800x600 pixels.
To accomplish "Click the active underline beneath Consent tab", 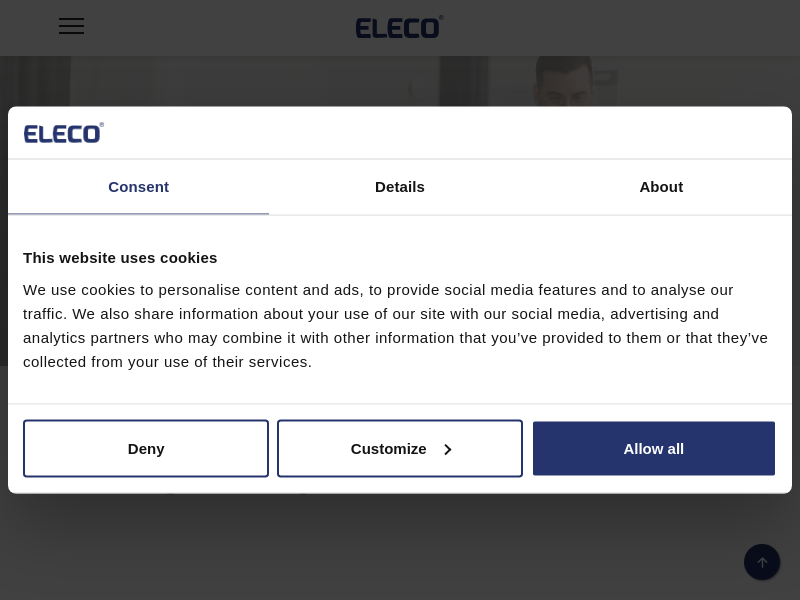I will pyautogui.click(x=138, y=213).
